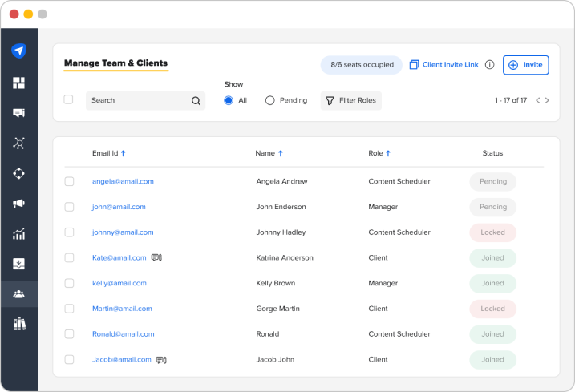Click the megaphone campaigns sidebar icon
This screenshot has height=392, width=575.
pos(18,204)
